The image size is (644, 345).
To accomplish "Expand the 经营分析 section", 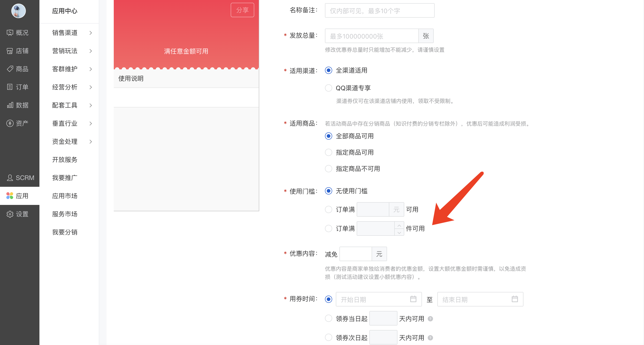I will (x=91, y=87).
